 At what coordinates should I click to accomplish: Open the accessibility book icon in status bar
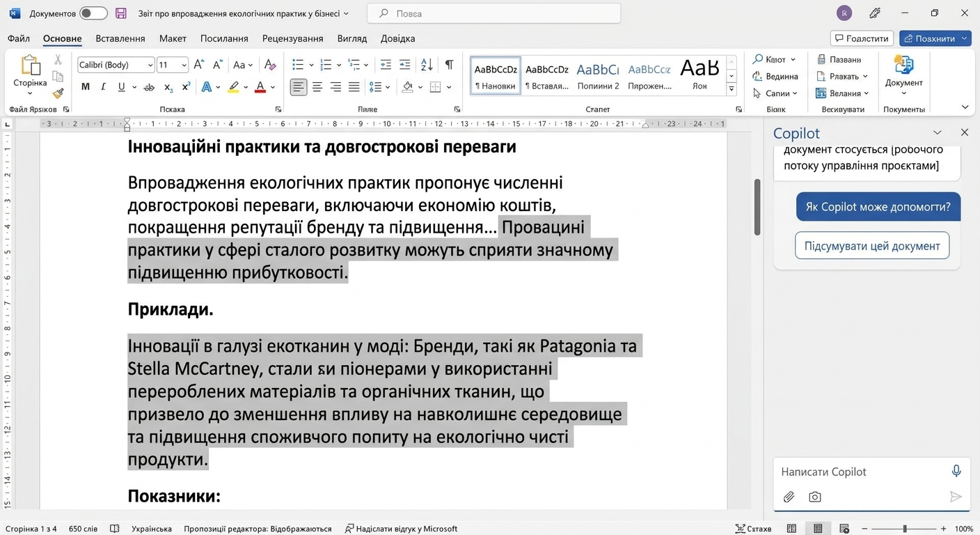115,529
